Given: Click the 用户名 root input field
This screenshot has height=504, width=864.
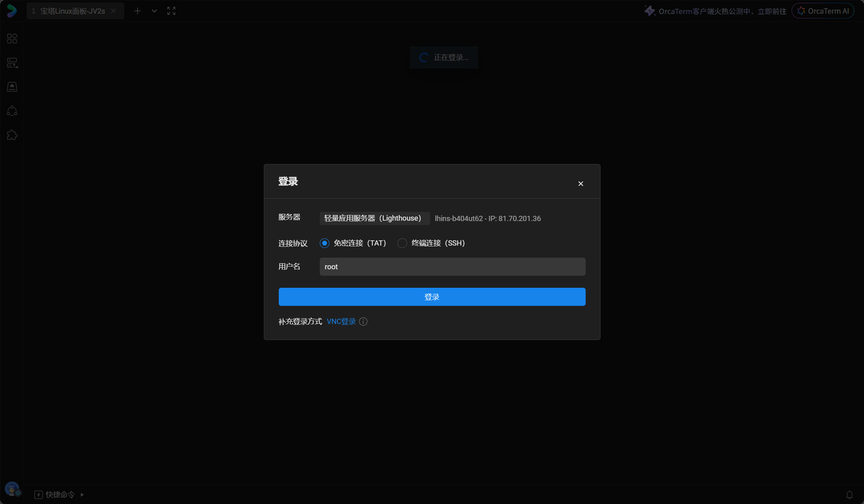Looking at the screenshot, I should click(x=452, y=267).
